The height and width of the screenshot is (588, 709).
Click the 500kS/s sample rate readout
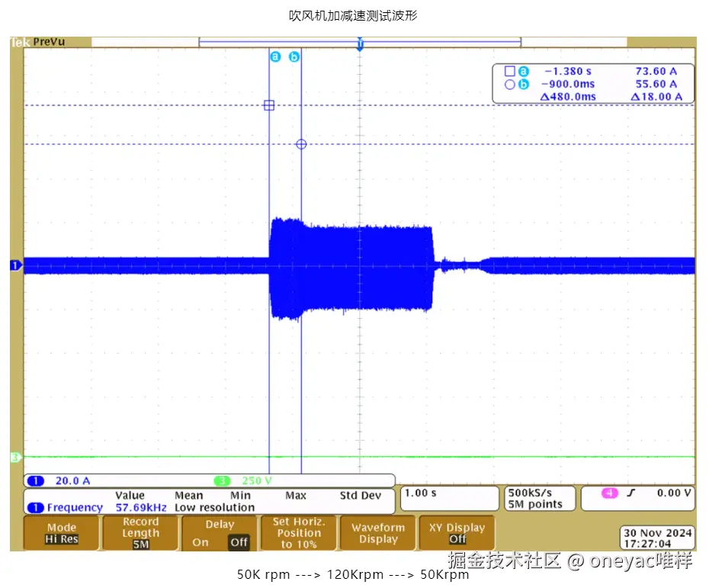530,493
